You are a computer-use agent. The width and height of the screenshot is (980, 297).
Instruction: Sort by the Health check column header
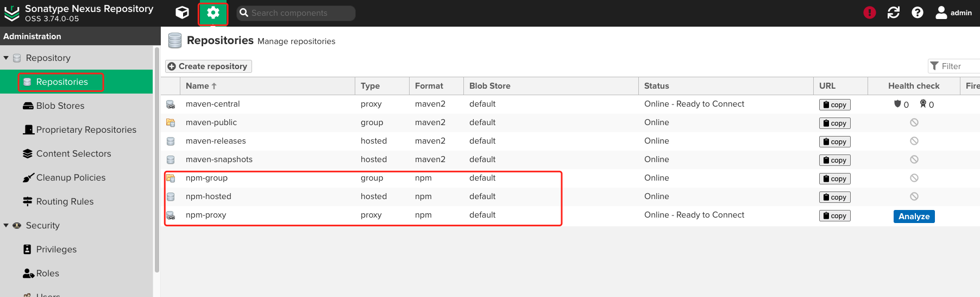tap(914, 86)
